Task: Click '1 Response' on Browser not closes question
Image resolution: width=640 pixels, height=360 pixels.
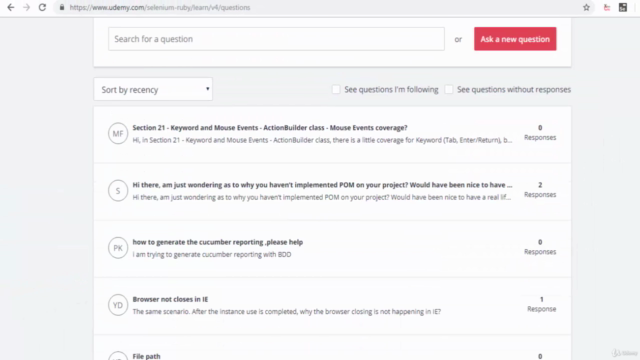Action: [x=542, y=304]
